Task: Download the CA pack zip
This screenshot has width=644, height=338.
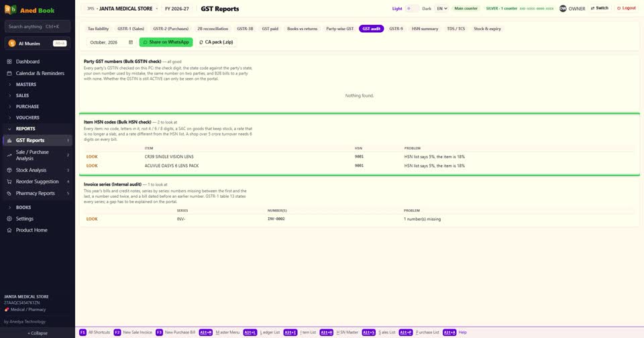Action: point(217,42)
